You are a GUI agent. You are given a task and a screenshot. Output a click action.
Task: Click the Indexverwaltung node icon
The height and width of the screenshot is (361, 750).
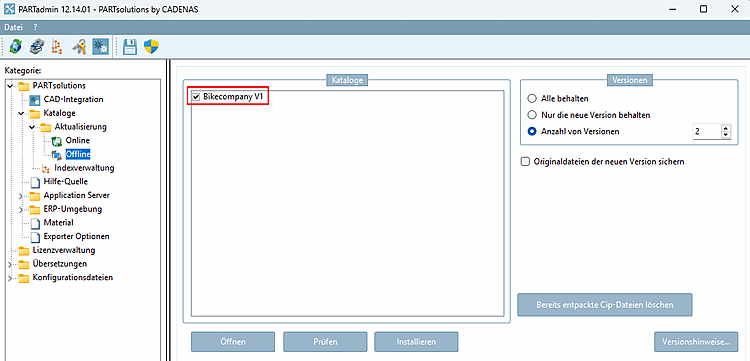click(46, 168)
